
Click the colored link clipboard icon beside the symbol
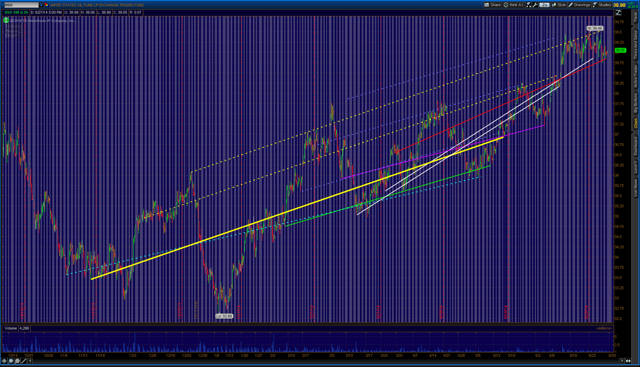click(47, 5)
